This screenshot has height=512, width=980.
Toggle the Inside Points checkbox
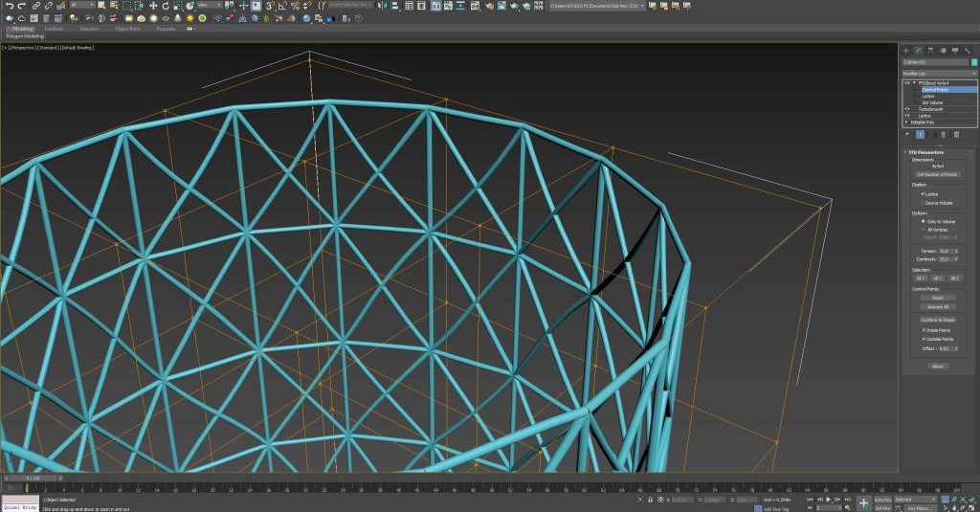[924, 330]
